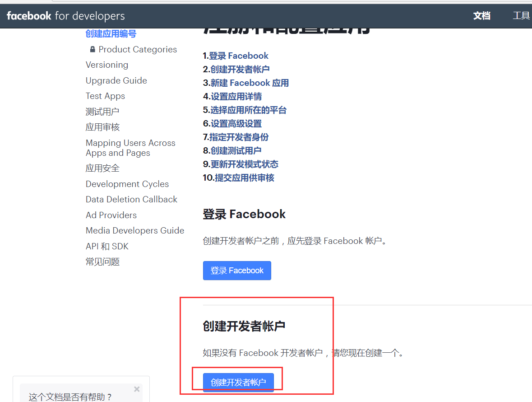
Task: Navigate to Test Apps in sidebar
Action: 105,96
